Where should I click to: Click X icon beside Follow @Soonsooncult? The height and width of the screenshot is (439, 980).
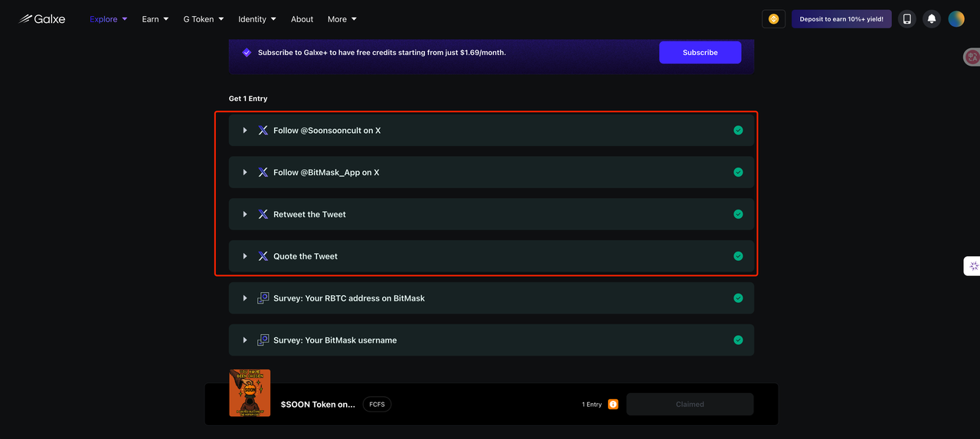[x=263, y=131]
